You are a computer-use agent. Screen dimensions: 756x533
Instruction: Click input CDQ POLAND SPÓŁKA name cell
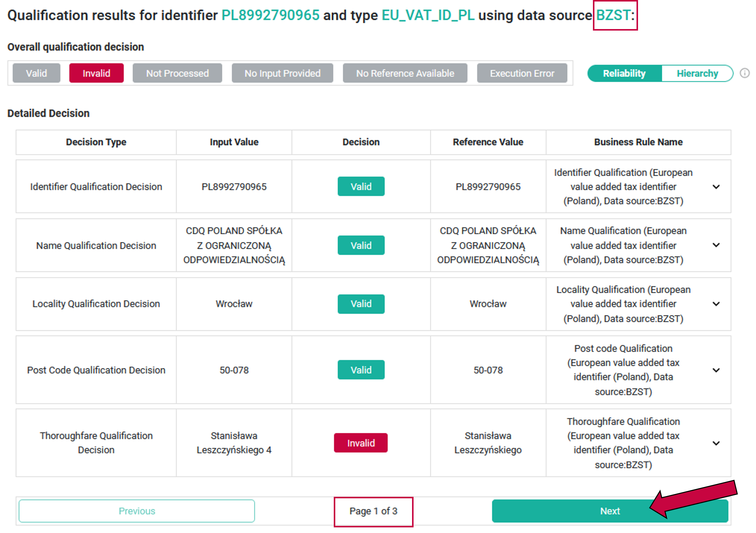234,246
